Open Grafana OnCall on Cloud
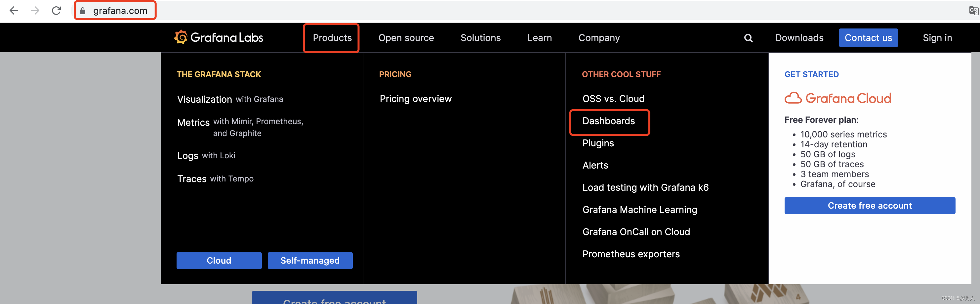Image resolution: width=980 pixels, height=304 pixels. coord(636,232)
